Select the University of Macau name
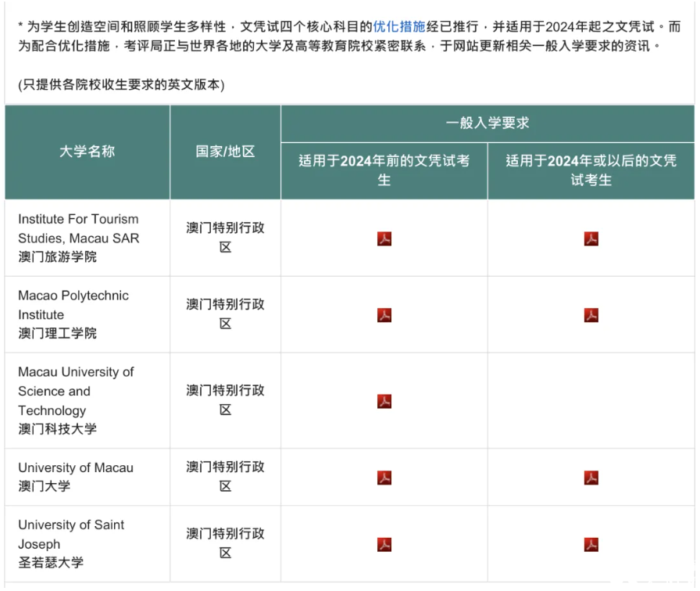 coord(76,467)
